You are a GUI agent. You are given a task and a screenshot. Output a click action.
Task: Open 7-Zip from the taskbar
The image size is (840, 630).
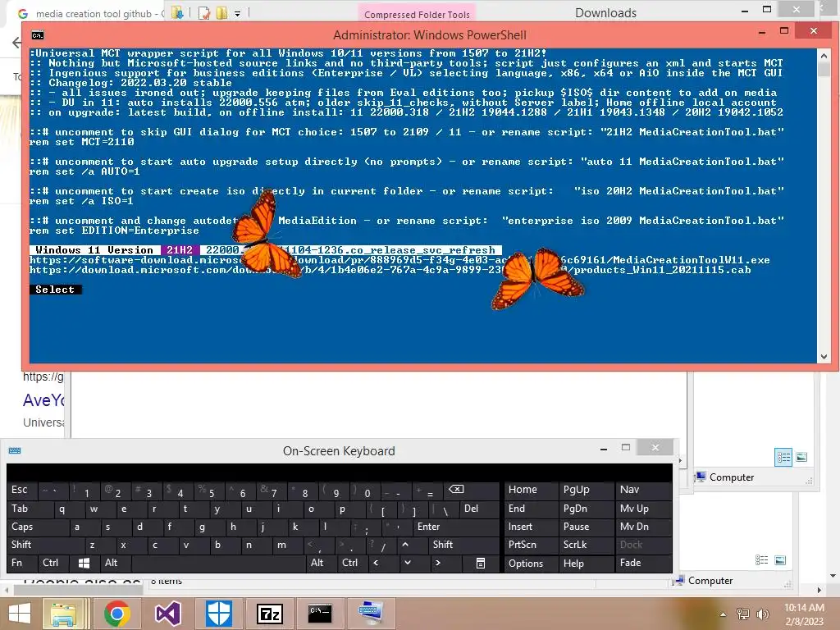pyautogui.click(x=269, y=614)
